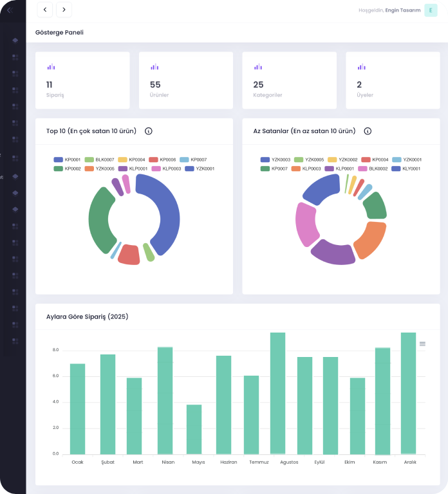
Task: Click the Haziran axis label
Action: (x=229, y=462)
